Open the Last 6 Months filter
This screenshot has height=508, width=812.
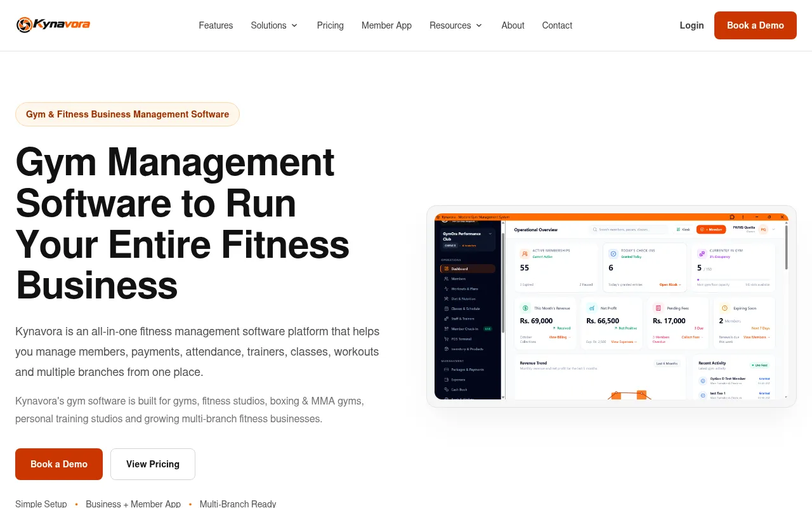coord(667,363)
